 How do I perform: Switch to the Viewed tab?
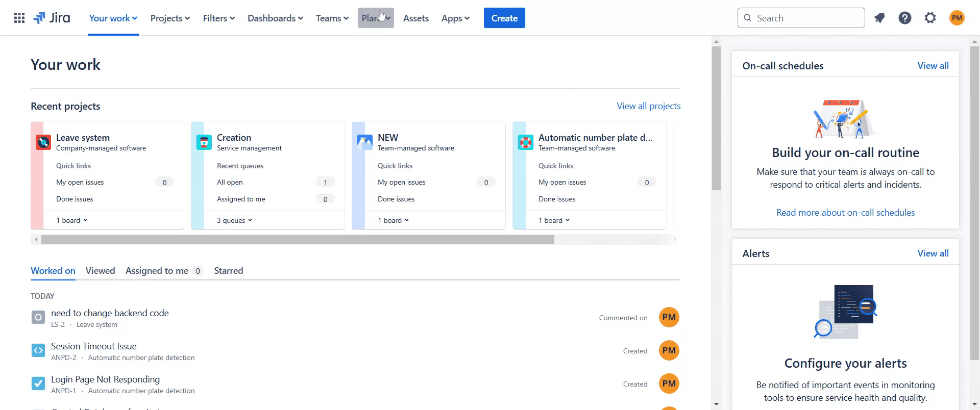click(x=100, y=271)
